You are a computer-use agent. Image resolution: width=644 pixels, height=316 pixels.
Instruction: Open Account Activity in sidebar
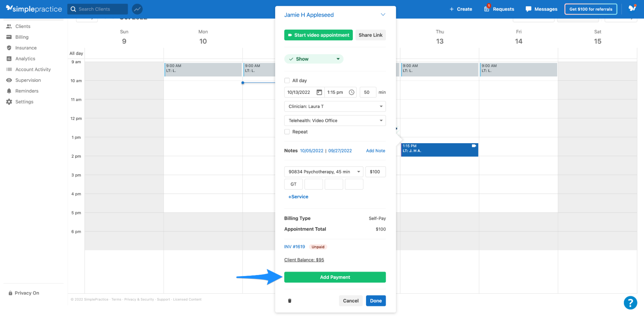[x=28, y=69]
